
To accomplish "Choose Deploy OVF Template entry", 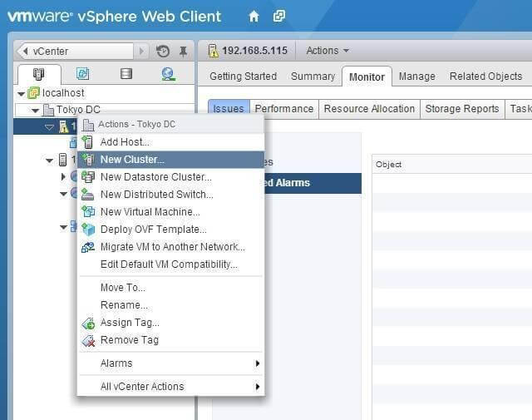I will click(x=170, y=230).
